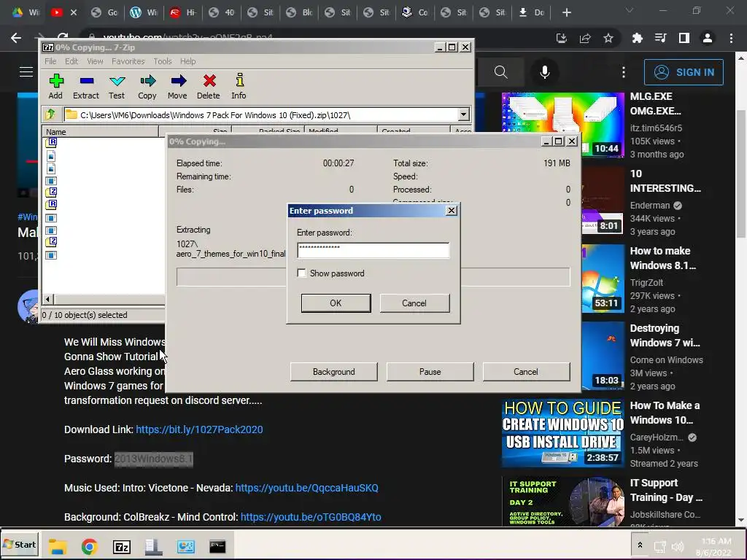Image resolution: width=747 pixels, height=560 pixels.
Task: Click the Chrome share page icon
Action: click(585, 38)
